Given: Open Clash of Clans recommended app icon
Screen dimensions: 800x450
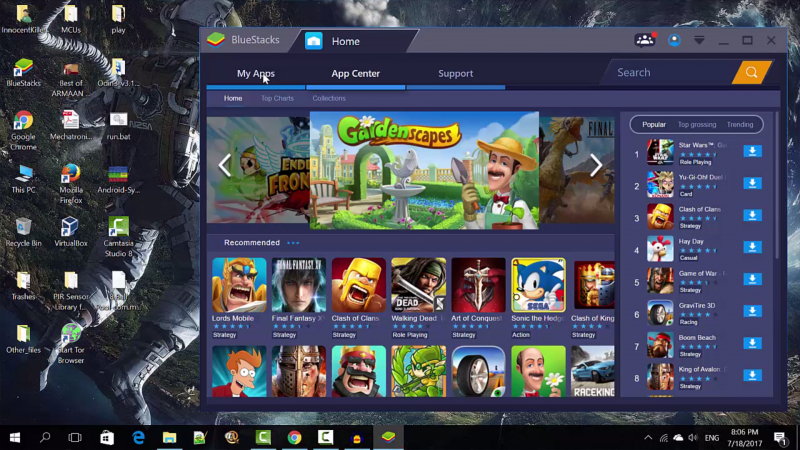Looking at the screenshot, I should click(359, 285).
